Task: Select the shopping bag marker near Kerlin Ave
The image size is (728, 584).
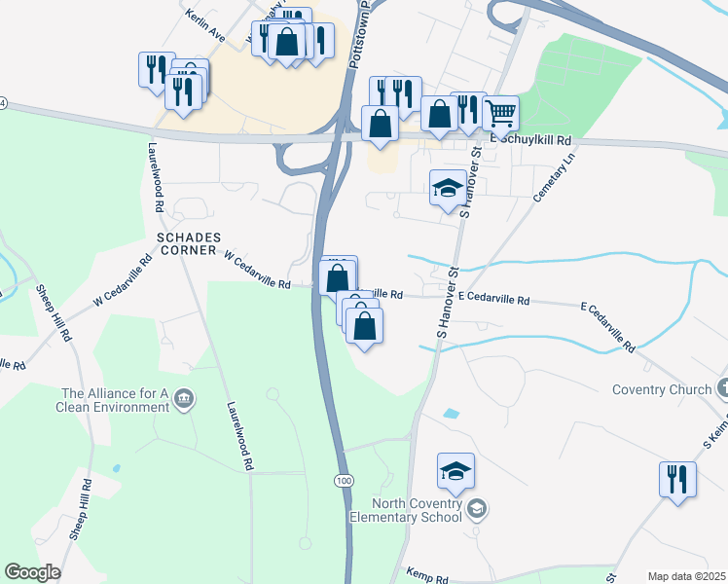Action: (x=286, y=42)
